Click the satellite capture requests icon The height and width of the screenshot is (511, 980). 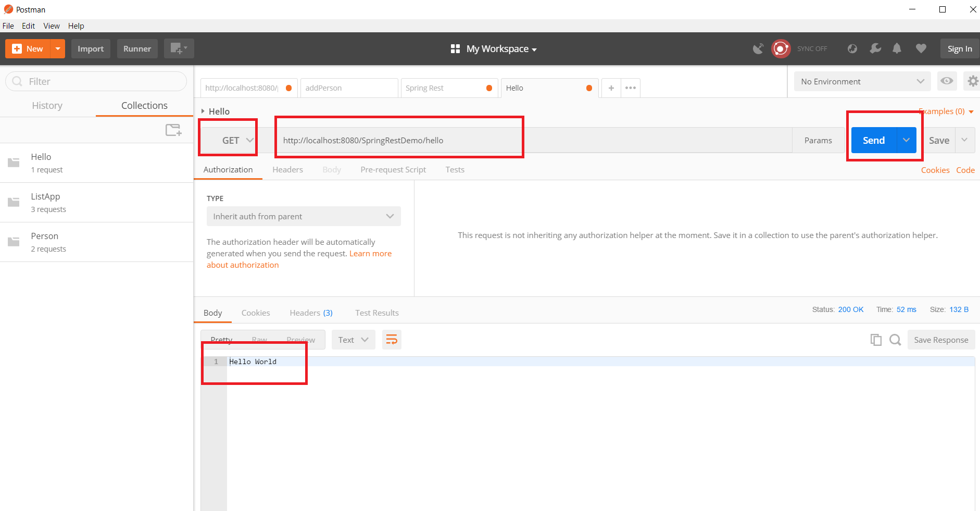point(758,48)
